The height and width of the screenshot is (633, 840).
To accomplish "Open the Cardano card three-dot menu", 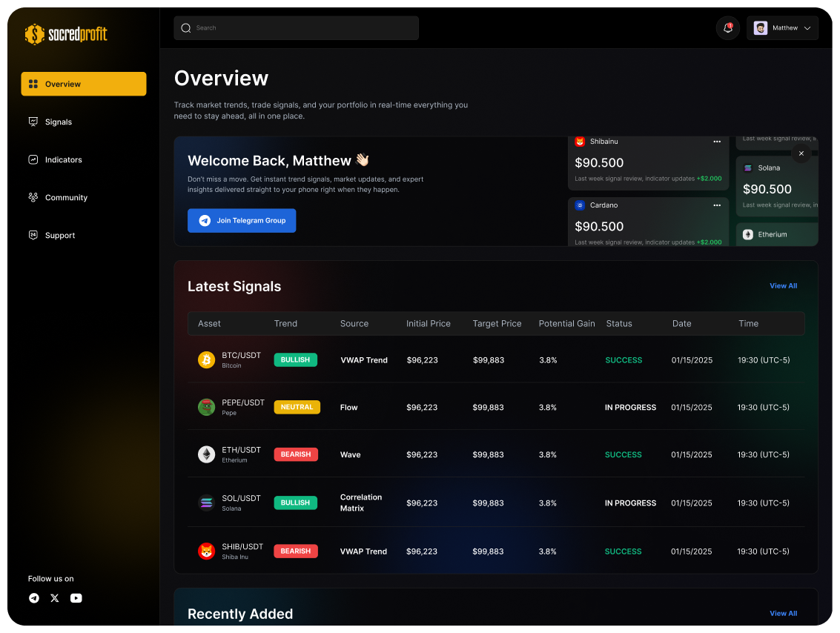I will point(717,205).
